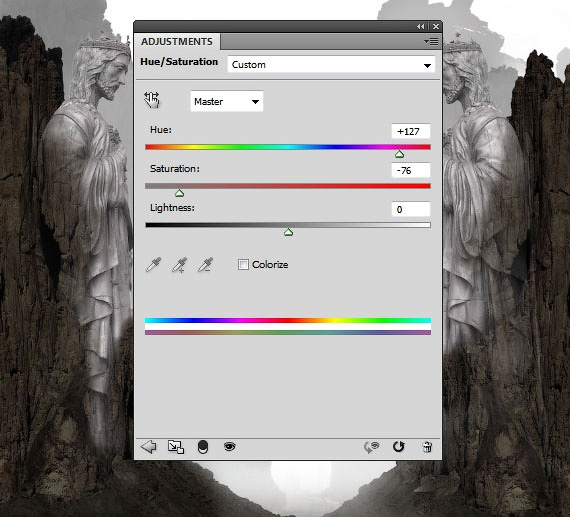Open the Master channel dropdown

point(226,101)
